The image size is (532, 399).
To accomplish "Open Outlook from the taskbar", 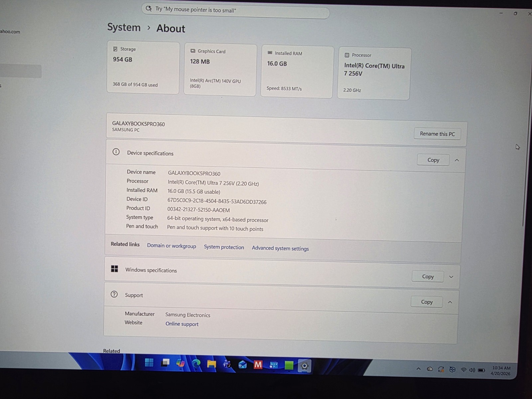I will (242, 365).
